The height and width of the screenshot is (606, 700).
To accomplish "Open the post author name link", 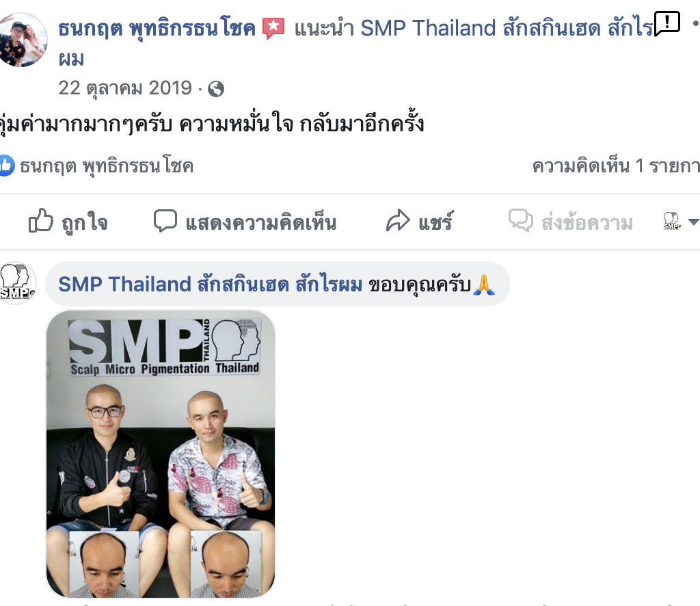I will click(157, 28).
